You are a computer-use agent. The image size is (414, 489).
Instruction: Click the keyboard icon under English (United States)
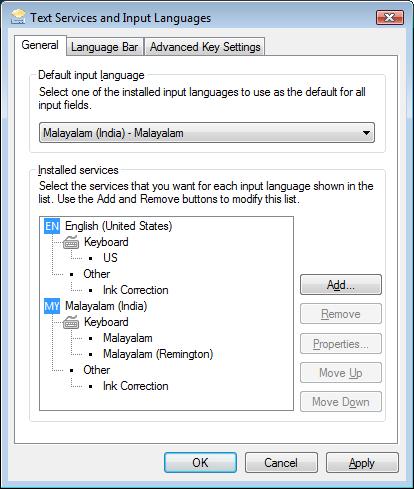[71, 242]
